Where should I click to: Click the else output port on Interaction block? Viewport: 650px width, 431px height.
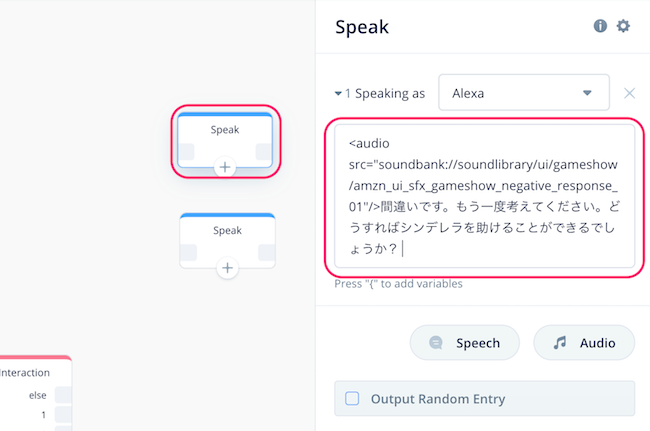pyautogui.click(x=63, y=395)
